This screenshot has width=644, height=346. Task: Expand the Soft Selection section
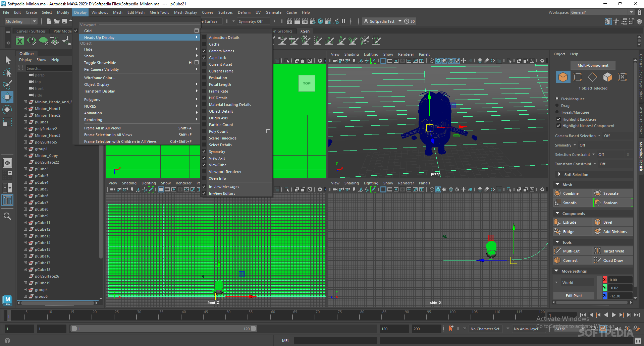tap(559, 174)
